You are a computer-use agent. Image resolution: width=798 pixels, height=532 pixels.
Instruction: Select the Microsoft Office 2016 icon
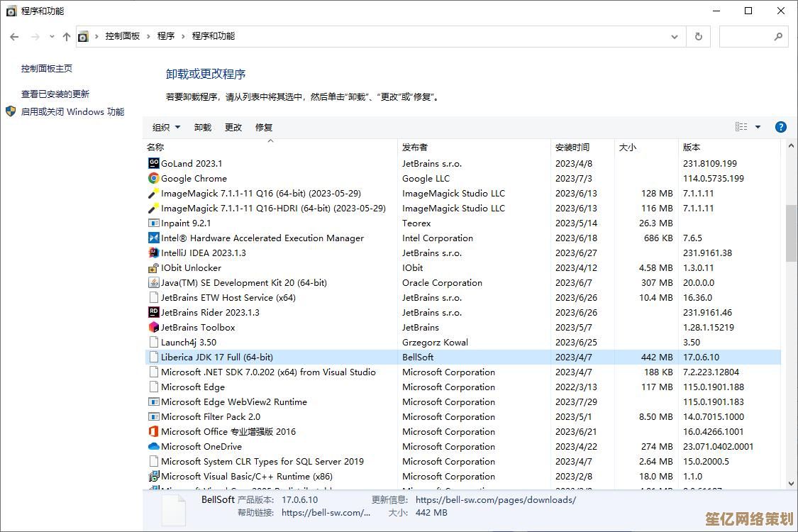click(x=153, y=432)
